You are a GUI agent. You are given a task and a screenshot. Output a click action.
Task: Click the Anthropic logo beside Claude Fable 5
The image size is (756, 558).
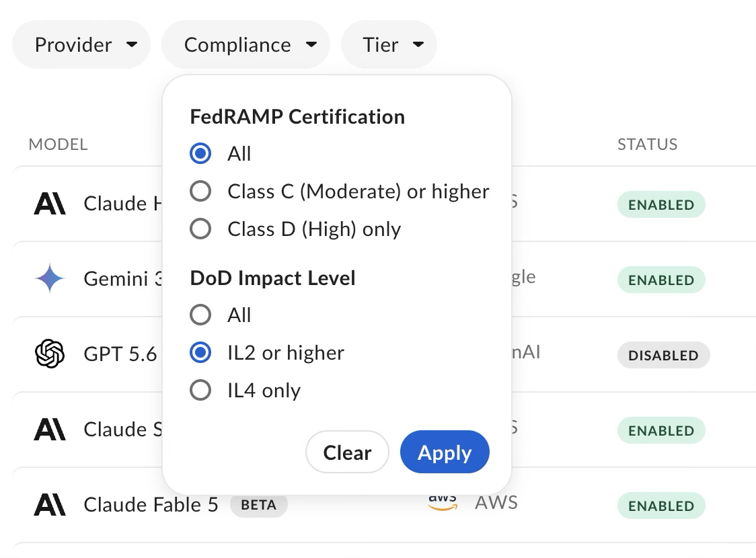50,504
